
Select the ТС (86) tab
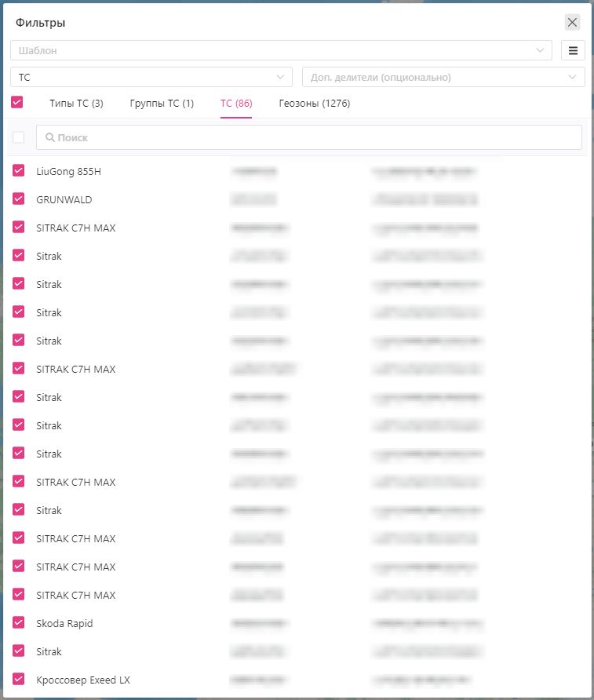click(x=236, y=103)
